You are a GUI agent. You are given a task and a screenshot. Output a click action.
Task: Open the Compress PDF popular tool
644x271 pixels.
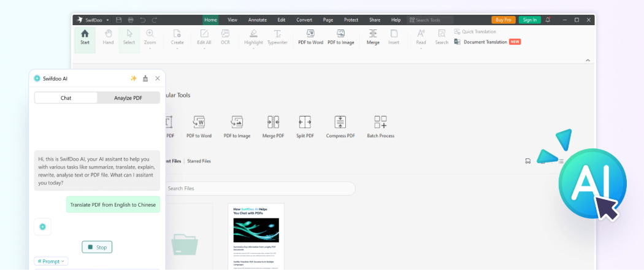[340, 128]
